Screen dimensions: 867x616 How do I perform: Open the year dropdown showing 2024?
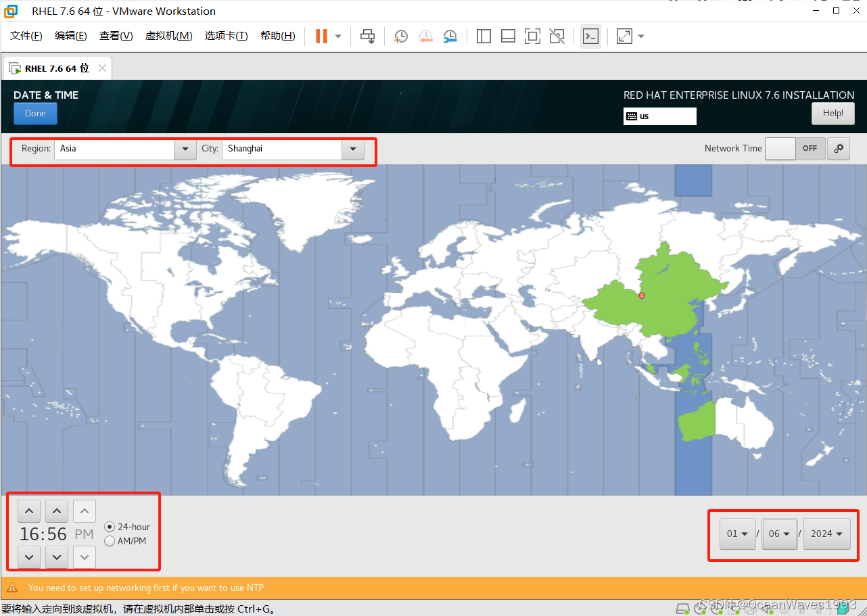click(x=827, y=534)
